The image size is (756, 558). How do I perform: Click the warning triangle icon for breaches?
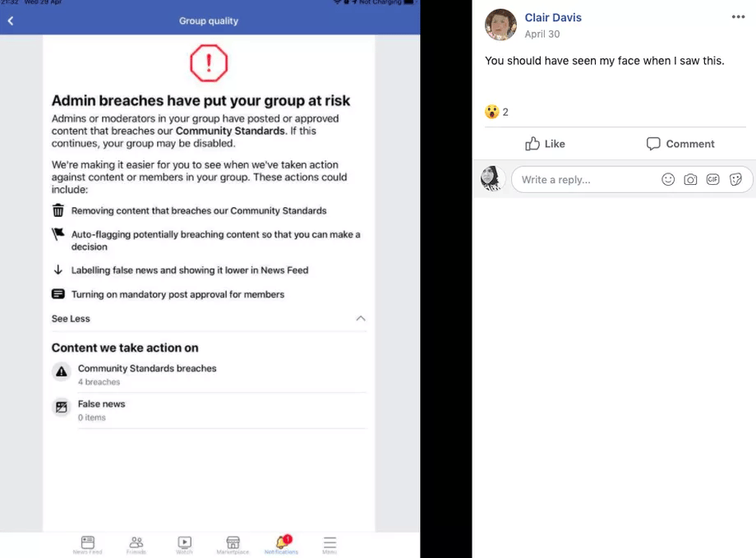(x=62, y=371)
